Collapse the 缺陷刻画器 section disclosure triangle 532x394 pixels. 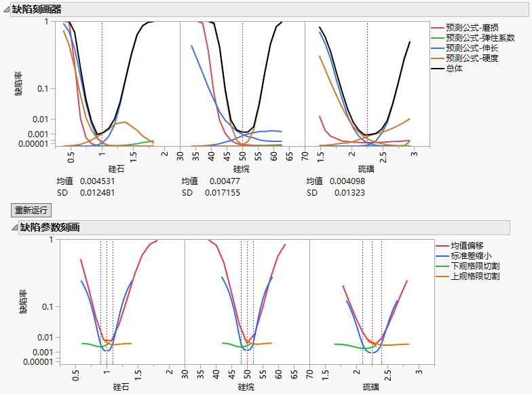(6, 10)
